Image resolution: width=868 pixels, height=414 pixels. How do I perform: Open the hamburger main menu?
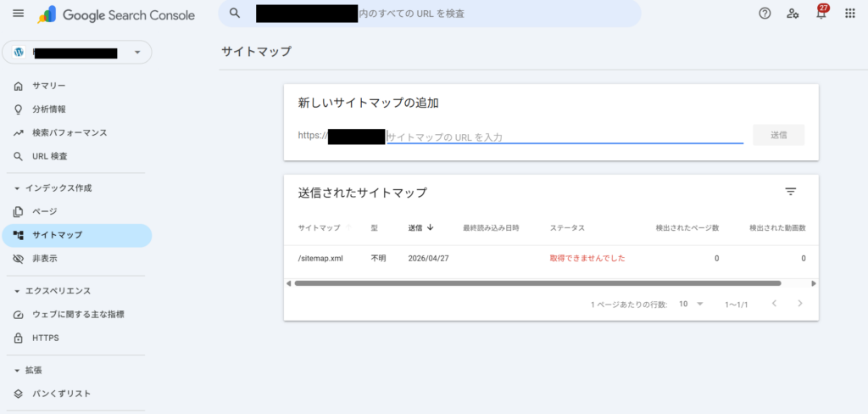click(x=19, y=14)
